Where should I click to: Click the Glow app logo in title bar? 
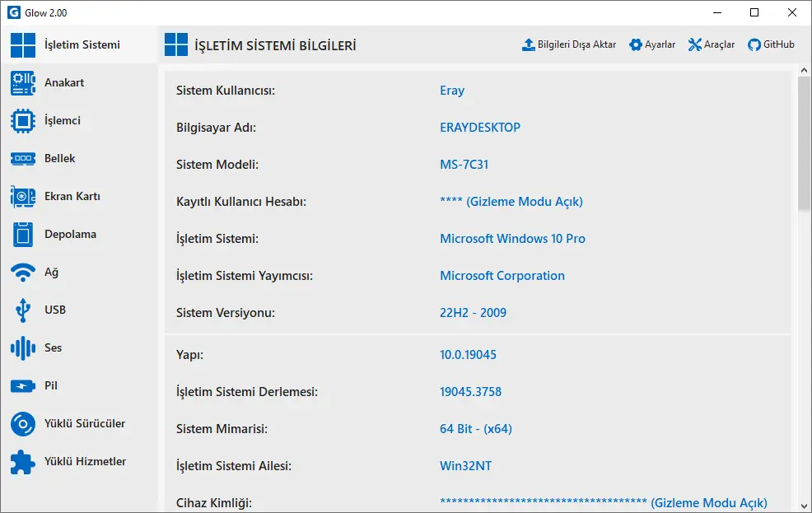[14, 12]
